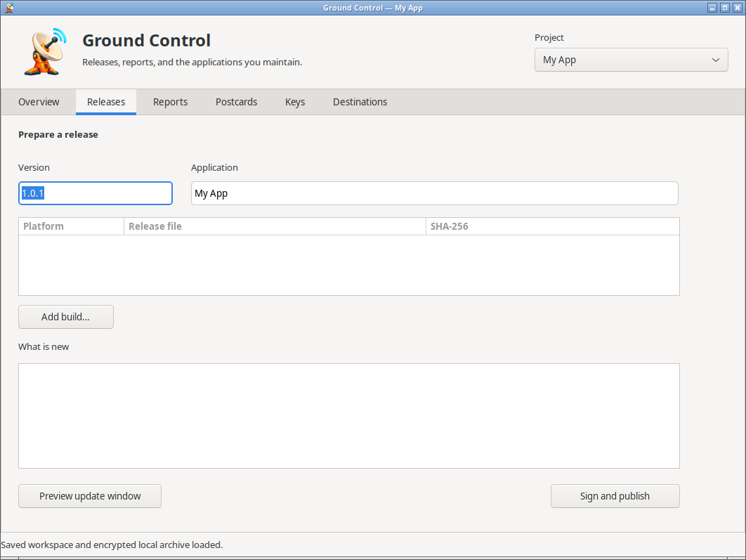Sort by the Release file column header
The height and width of the screenshot is (560, 746).
275,226
